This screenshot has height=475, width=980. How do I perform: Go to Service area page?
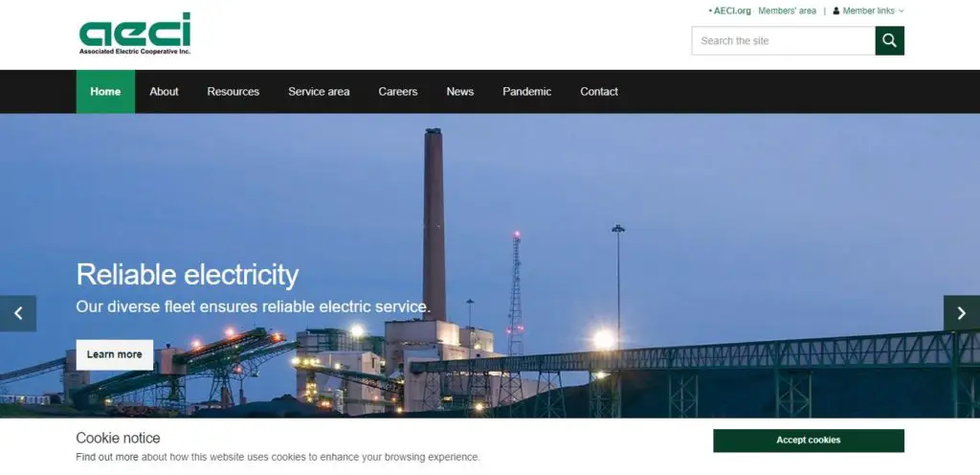click(319, 91)
